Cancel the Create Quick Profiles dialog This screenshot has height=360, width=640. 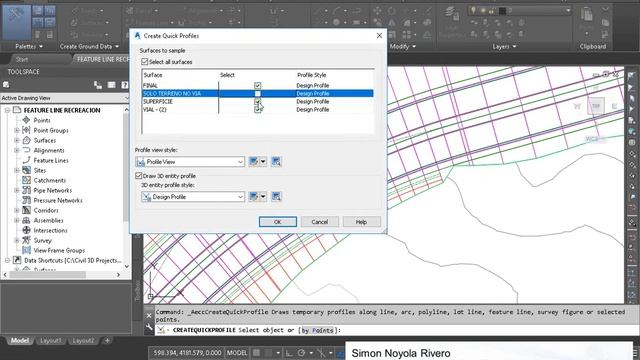(x=320, y=222)
